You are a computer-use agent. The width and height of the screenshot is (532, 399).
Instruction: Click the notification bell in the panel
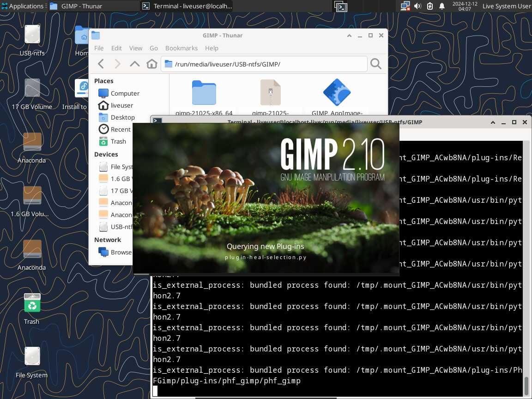(x=442, y=6)
